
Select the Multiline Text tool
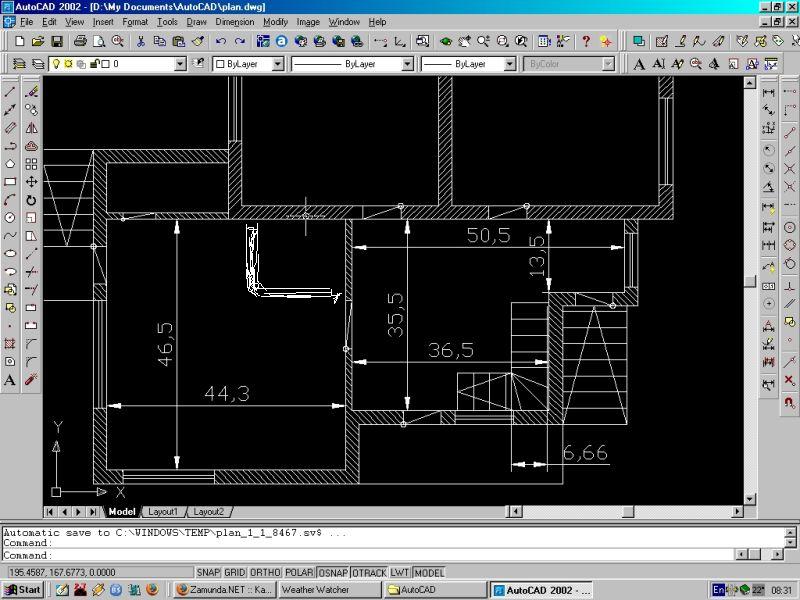coord(10,380)
